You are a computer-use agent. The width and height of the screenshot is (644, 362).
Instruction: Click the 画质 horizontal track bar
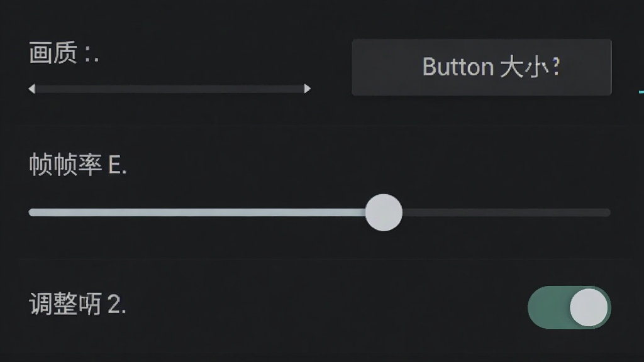pyautogui.click(x=170, y=89)
